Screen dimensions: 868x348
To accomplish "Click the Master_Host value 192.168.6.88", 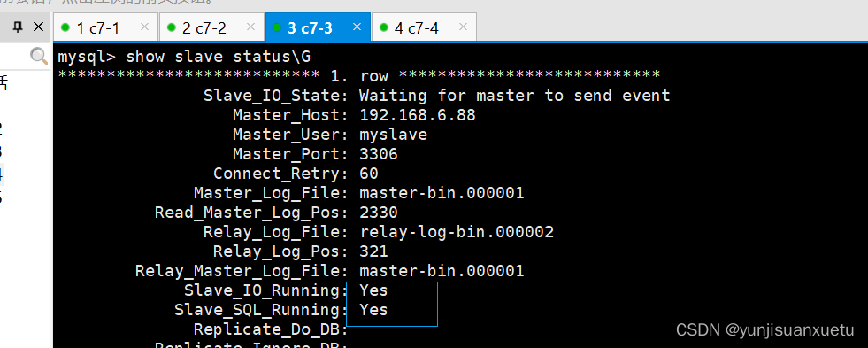I will pyautogui.click(x=418, y=115).
